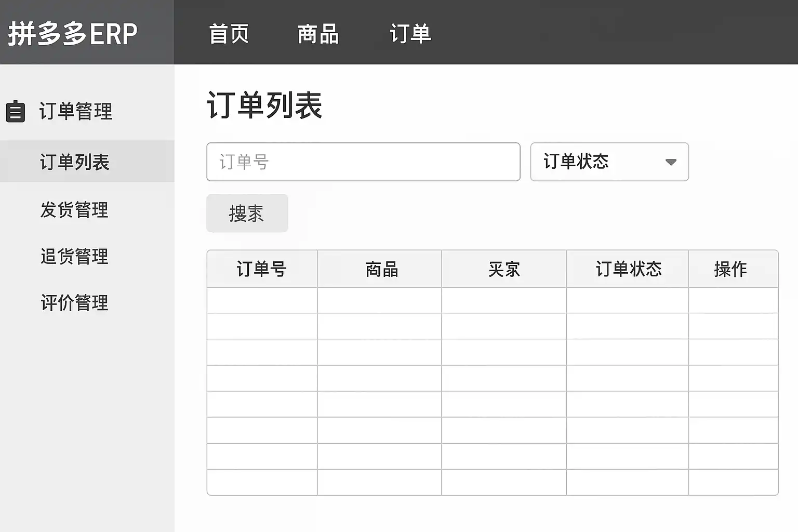Image resolution: width=798 pixels, height=532 pixels.
Task: Focus the 订单号 search input field
Action: click(363, 162)
